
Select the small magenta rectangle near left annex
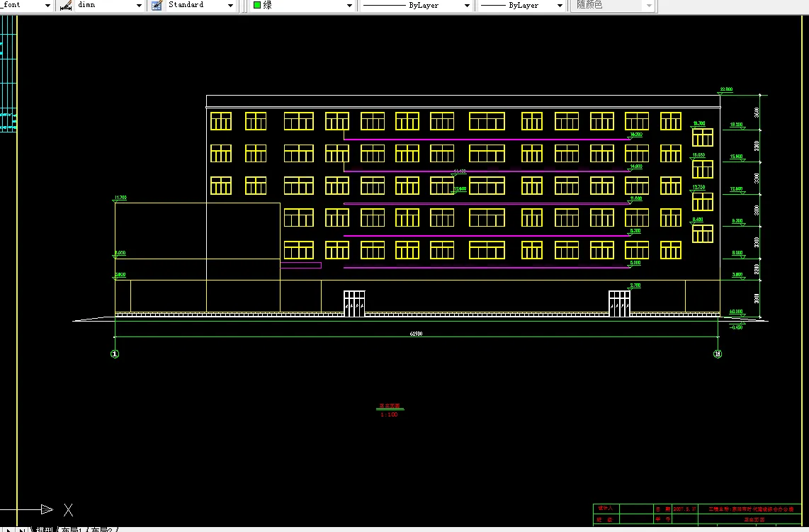pyautogui.click(x=301, y=265)
